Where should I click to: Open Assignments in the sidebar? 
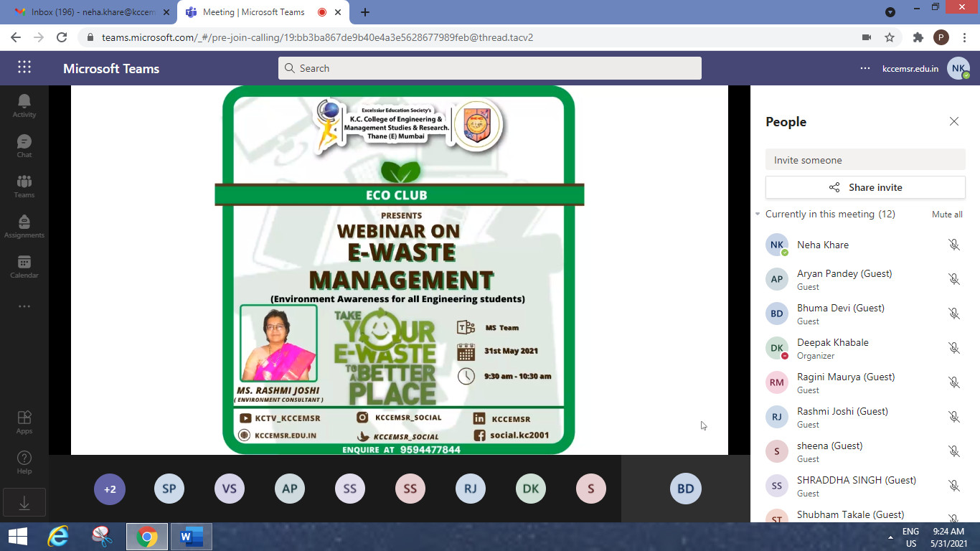[24, 226]
